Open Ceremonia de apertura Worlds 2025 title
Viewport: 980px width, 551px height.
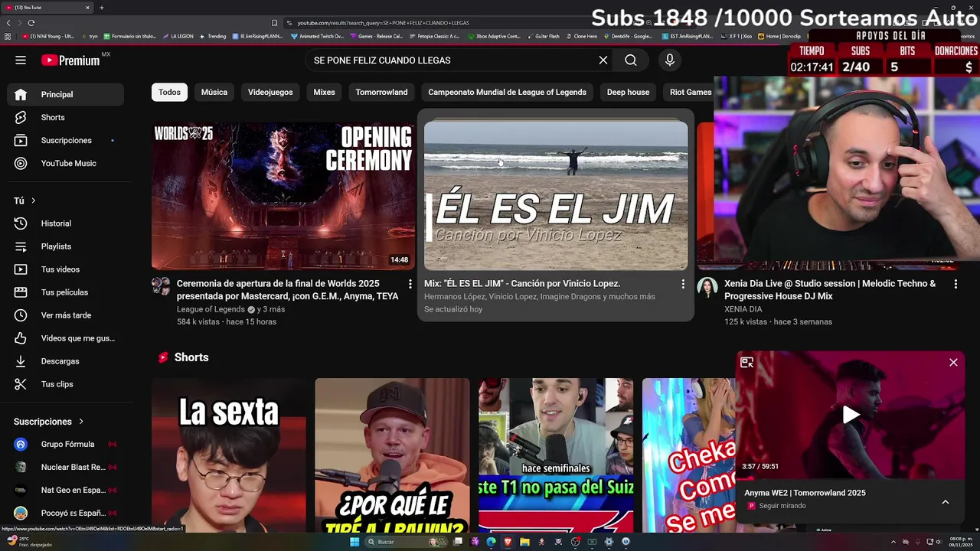(x=288, y=290)
